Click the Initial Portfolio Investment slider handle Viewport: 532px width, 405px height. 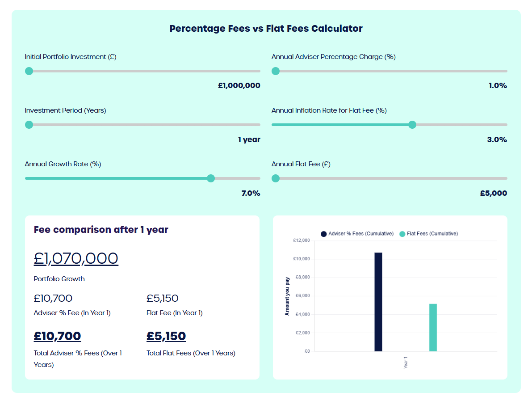(x=29, y=71)
